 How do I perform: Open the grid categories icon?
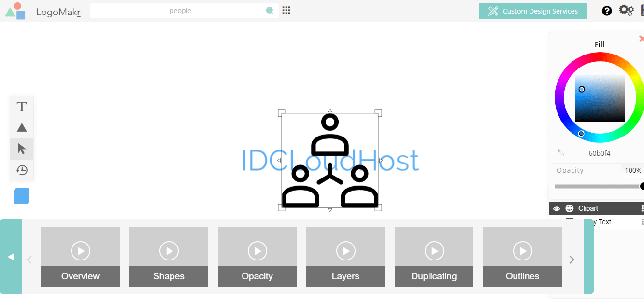[286, 11]
